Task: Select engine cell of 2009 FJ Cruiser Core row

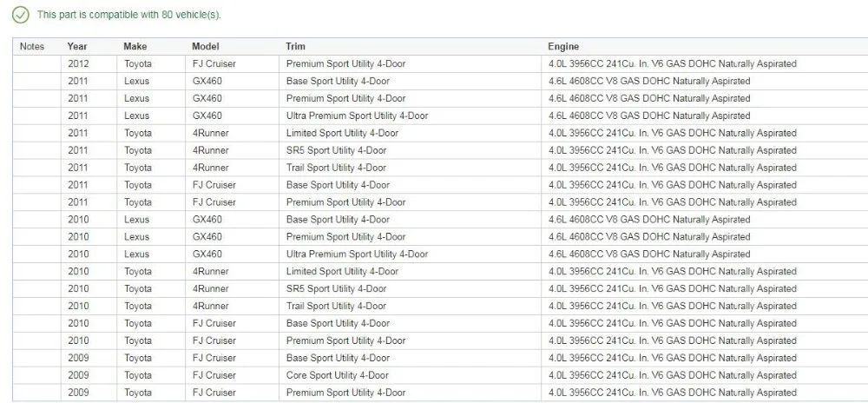Action: pos(673,374)
